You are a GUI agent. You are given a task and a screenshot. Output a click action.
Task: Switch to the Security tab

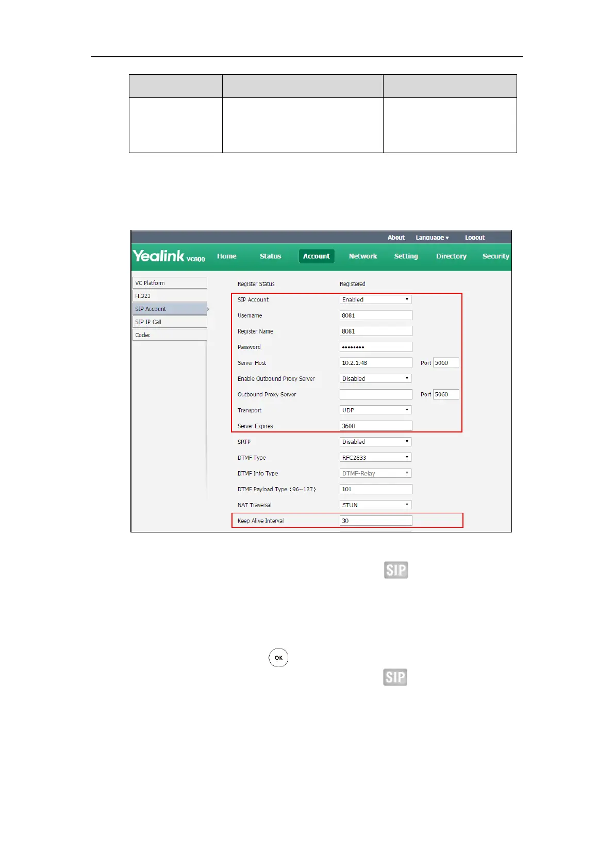[x=495, y=256]
